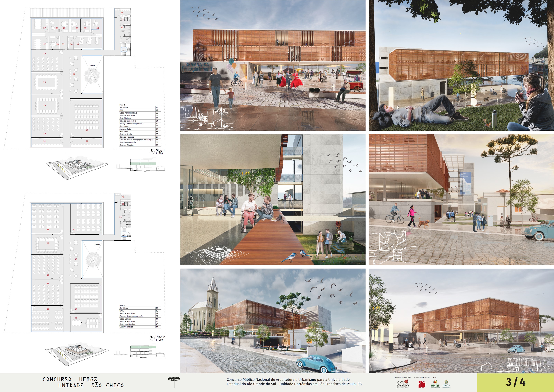The width and height of the screenshot is (554, 392).
Task: Open the render with church tower and blue Beetle
Action: point(273,321)
